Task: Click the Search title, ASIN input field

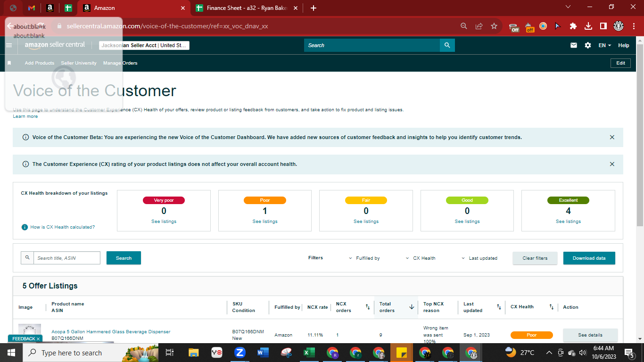Action: point(67,258)
